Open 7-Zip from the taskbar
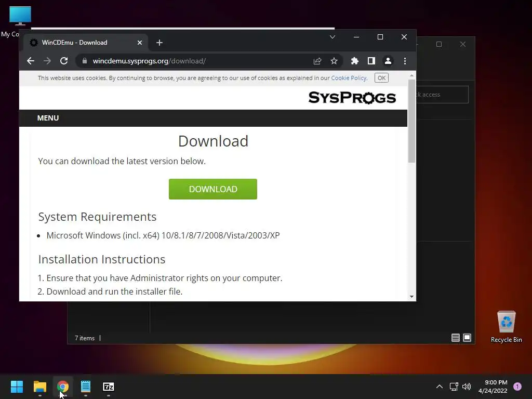The image size is (532, 399). [x=109, y=387]
